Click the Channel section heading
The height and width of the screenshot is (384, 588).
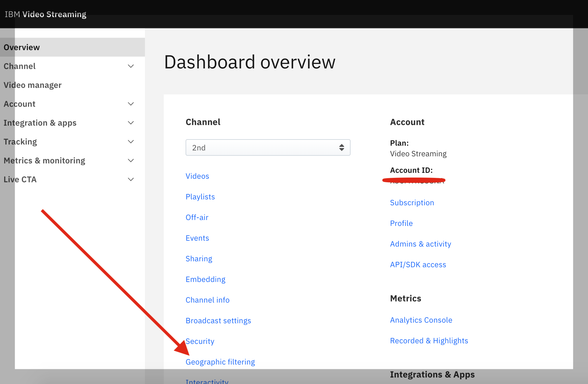click(203, 122)
